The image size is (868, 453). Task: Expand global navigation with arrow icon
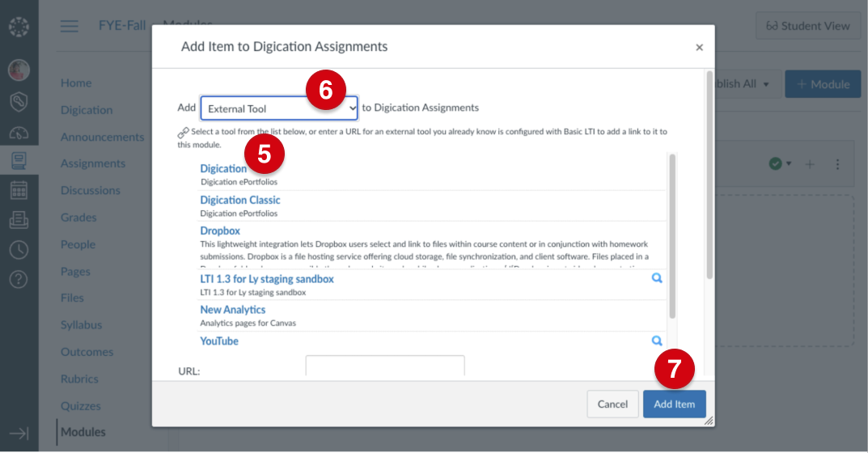pos(19,433)
